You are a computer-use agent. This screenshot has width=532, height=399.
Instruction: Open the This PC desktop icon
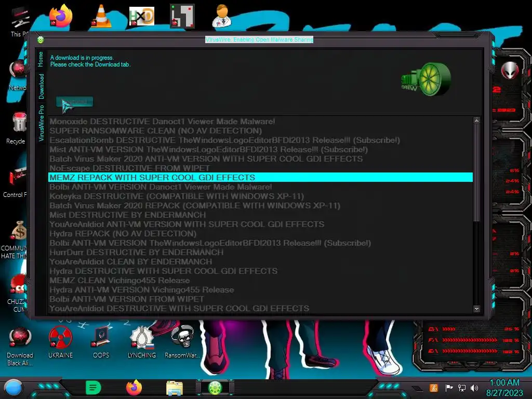coord(20,22)
